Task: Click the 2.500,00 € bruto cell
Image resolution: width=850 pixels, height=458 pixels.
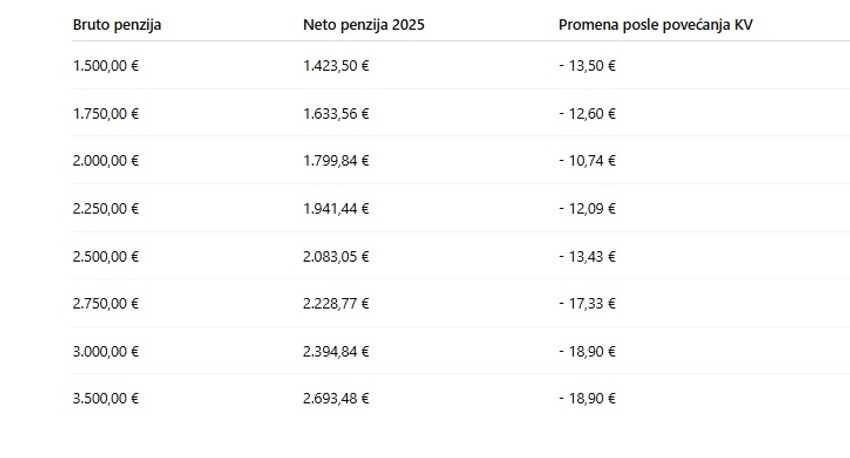Action: 106,256
